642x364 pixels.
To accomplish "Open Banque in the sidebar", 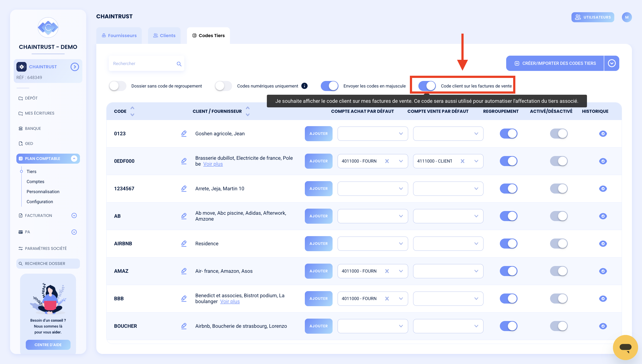I will (30, 128).
